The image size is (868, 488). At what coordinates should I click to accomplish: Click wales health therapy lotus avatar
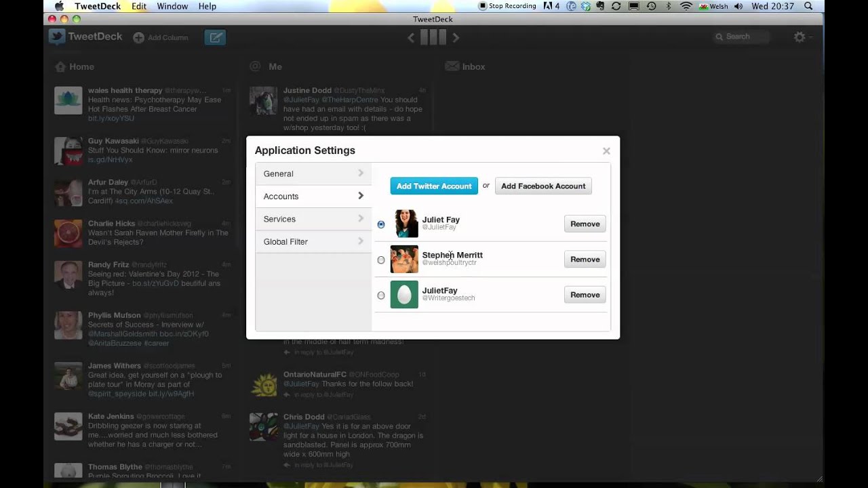tap(68, 100)
